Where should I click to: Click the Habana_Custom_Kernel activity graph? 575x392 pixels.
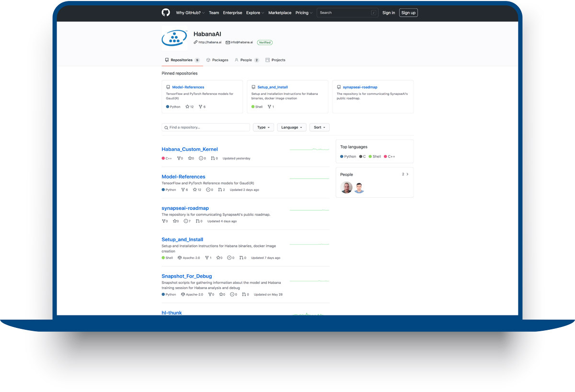310,149
